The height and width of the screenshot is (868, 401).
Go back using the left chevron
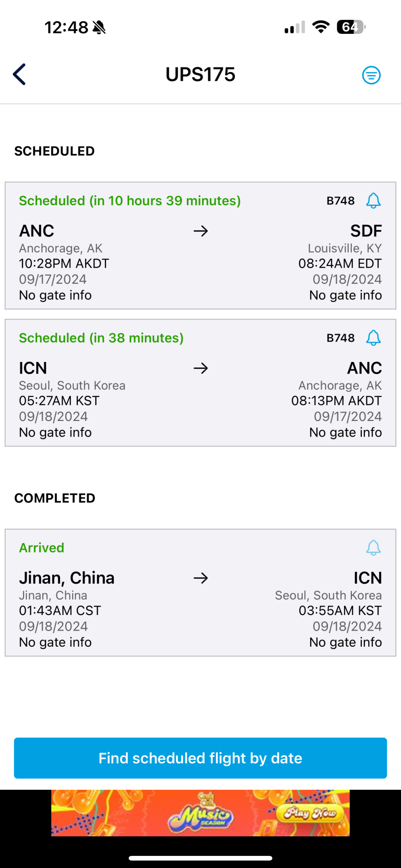click(20, 74)
